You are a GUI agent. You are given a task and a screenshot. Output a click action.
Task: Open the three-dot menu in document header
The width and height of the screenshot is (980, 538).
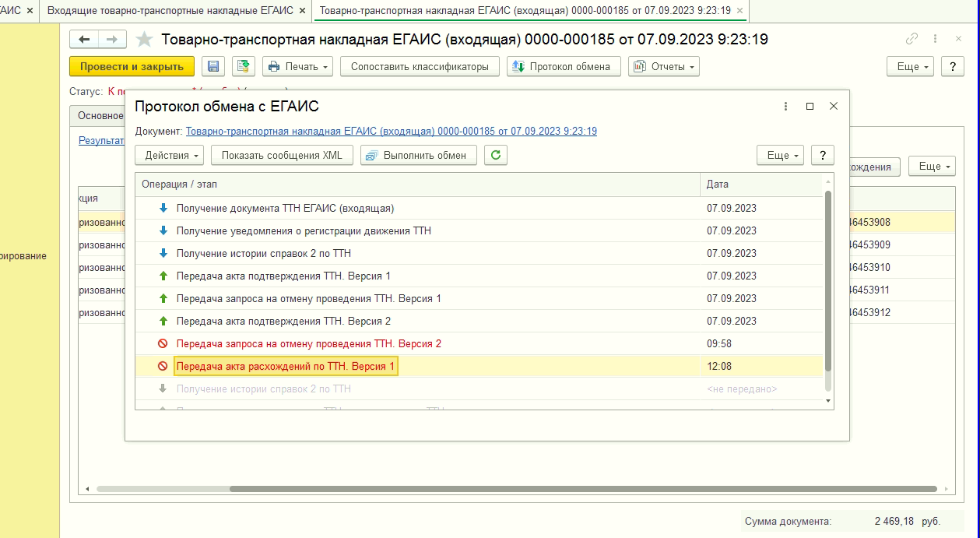coord(935,39)
